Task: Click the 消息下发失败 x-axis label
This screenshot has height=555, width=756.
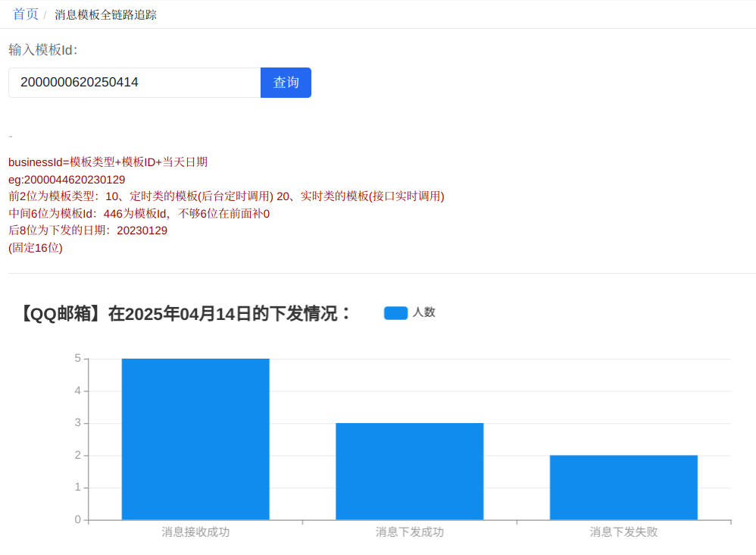Action: click(623, 532)
